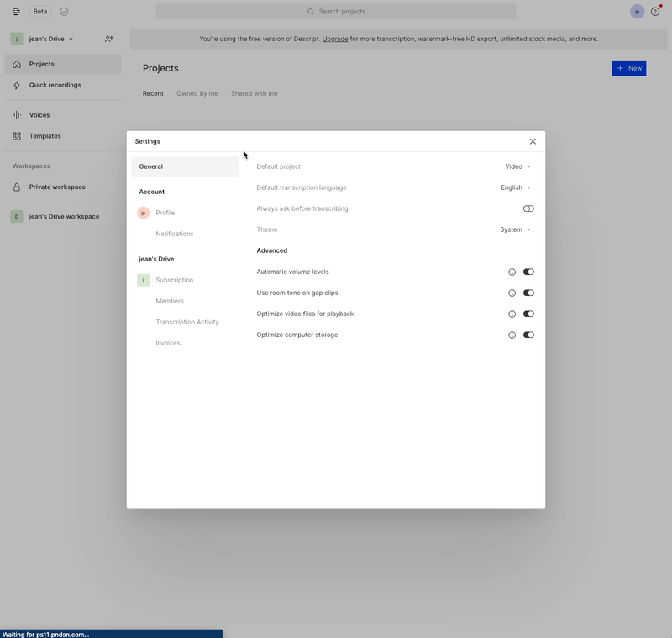Toggle Optimize video files for playback
The width and height of the screenshot is (672, 638).
coord(528,314)
